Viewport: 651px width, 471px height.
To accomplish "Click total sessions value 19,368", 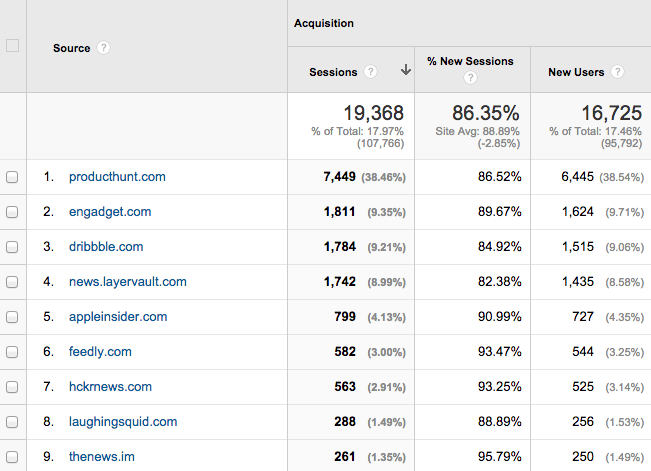I will pyautogui.click(x=373, y=113).
